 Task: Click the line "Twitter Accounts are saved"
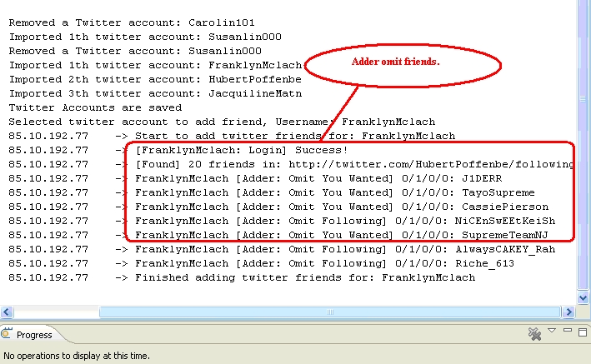(95, 107)
